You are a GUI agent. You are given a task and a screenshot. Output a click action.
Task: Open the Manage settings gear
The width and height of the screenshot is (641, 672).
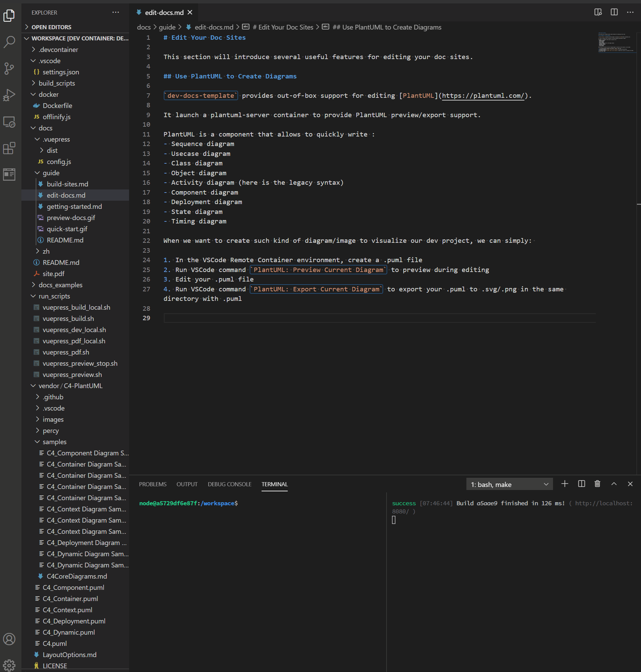pyautogui.click(x=9, y=665)
